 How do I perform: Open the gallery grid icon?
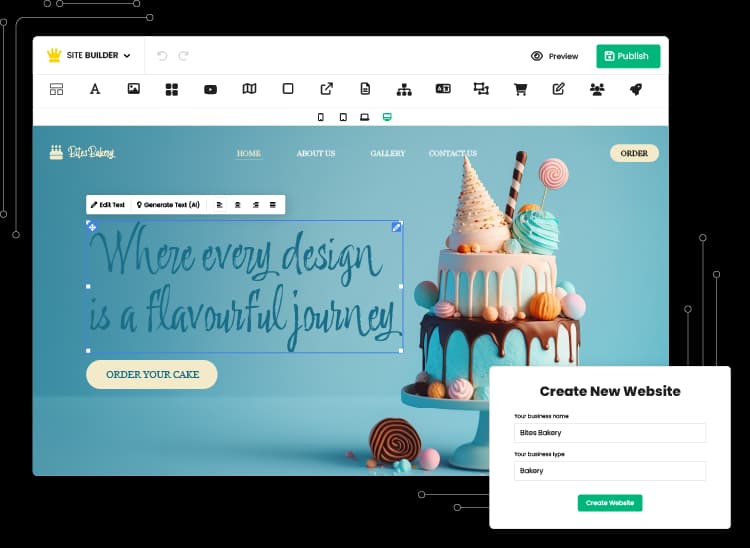coord(172,89)
